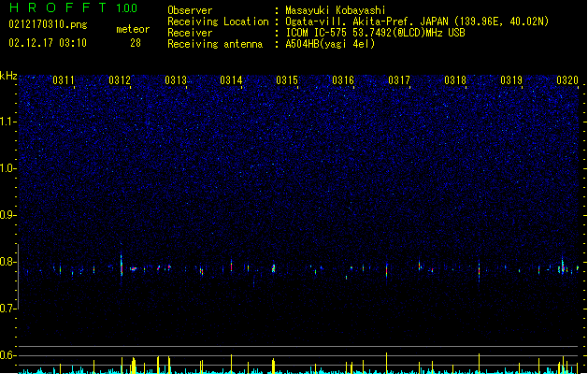This screenshot has width=588, height=374.
Task: Click the meteor count value 28
Action: click(x=136, y=43)
